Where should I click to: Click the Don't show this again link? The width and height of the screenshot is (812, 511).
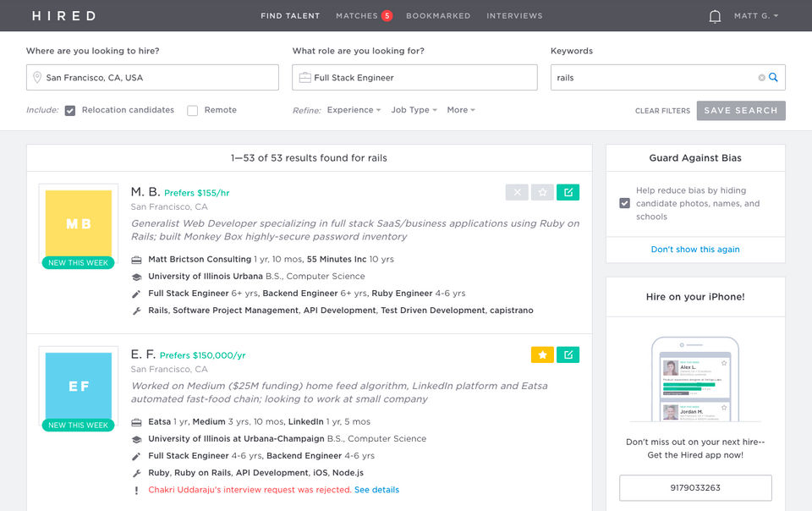[695, 250]
